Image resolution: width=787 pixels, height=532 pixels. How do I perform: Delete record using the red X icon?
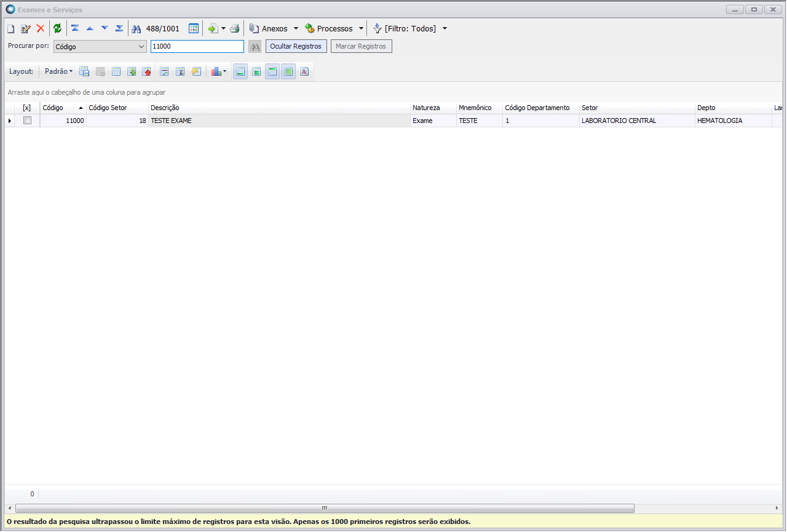(x=41, y=28)
